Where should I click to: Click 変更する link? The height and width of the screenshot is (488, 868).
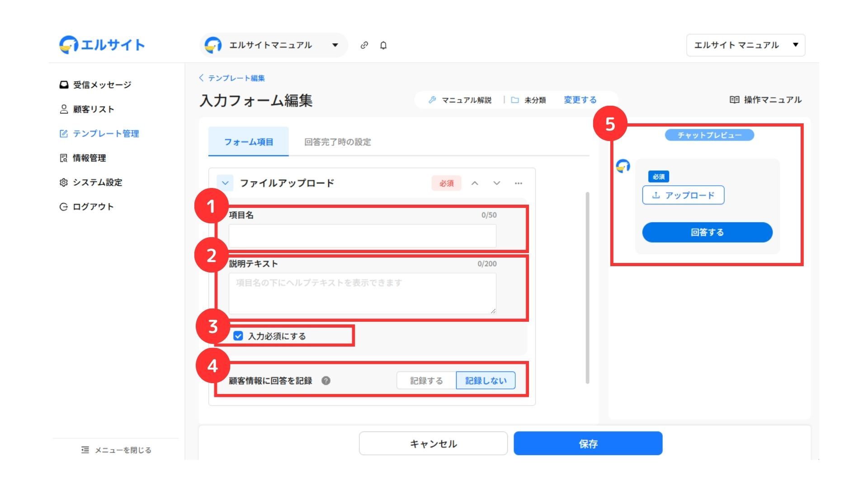[580, 100]
